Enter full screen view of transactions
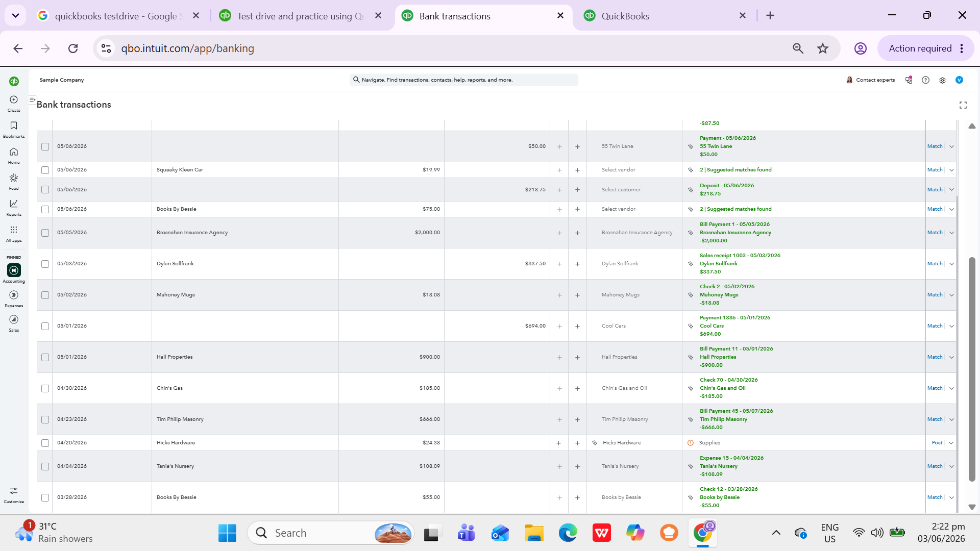 coord(963,105)
